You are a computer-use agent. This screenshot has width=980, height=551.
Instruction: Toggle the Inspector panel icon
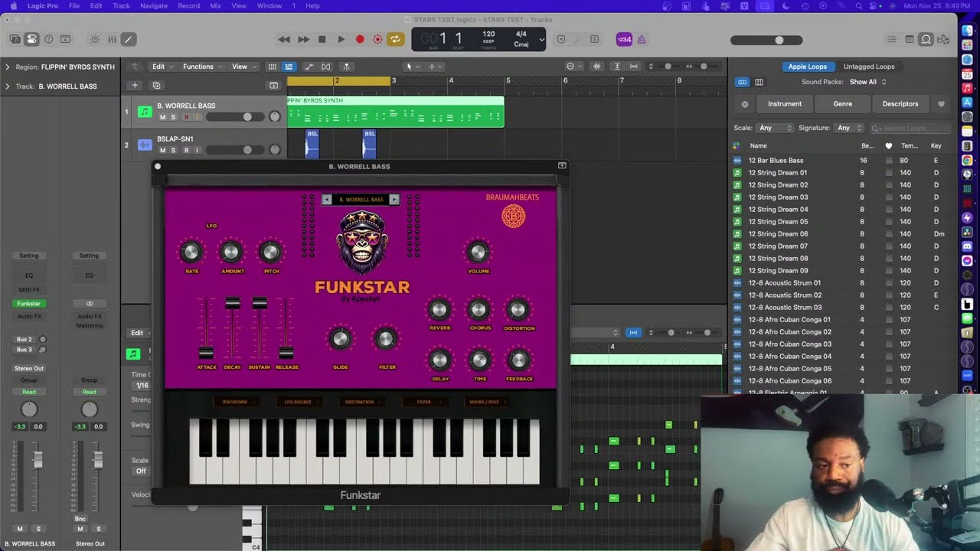pos(31,39)
